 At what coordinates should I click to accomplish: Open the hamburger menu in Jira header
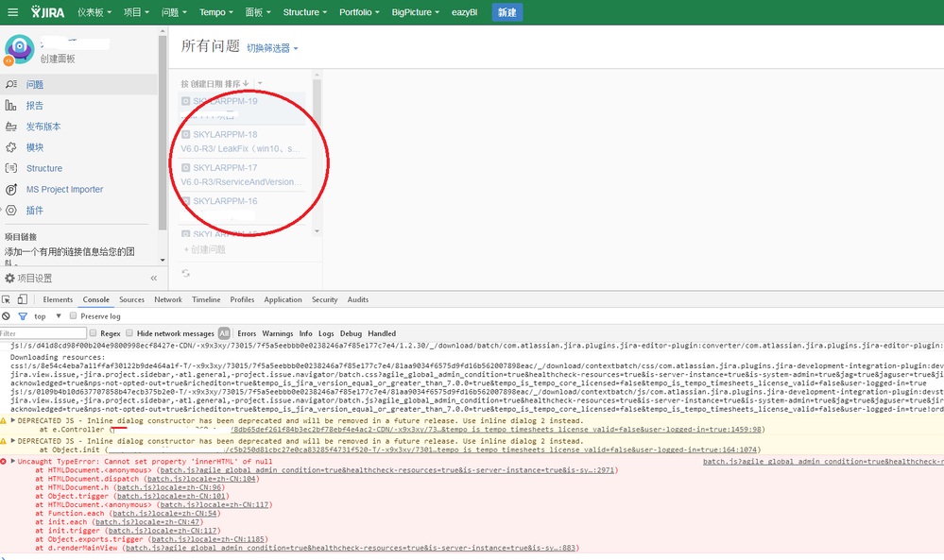12,12
